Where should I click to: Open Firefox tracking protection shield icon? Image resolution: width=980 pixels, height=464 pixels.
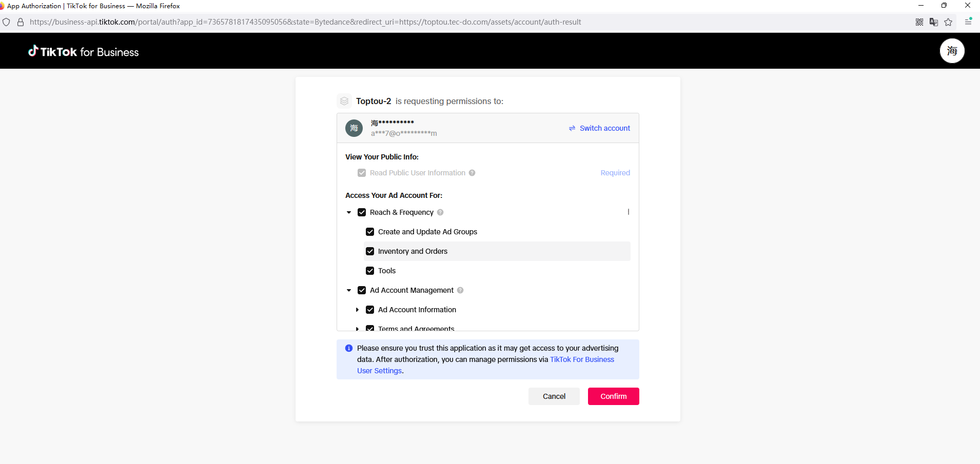coord(6,22)
